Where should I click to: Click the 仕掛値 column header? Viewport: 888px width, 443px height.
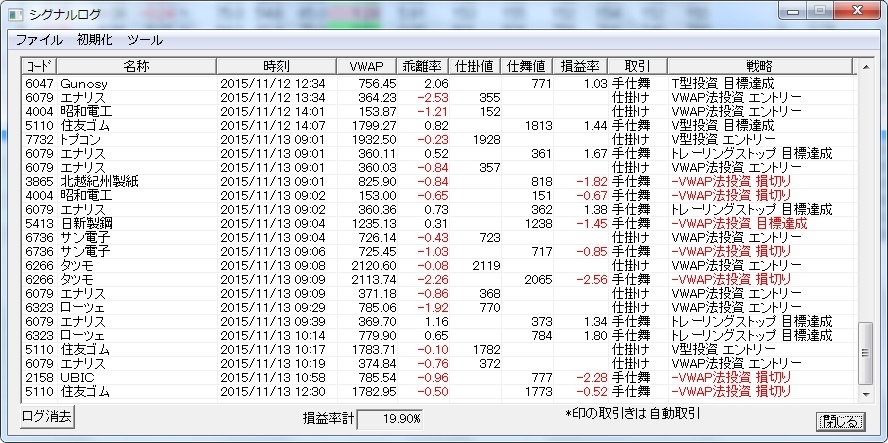point(475,66)
